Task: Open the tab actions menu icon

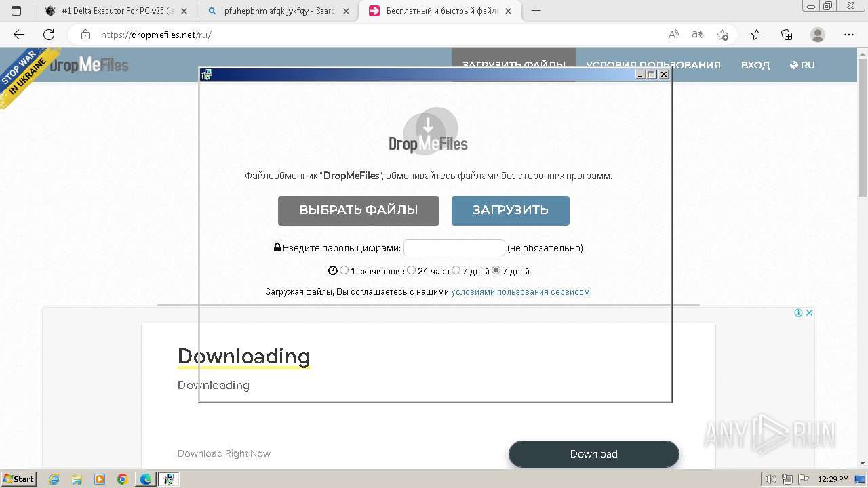Action: pyautogui.click(x=16, y=11)
